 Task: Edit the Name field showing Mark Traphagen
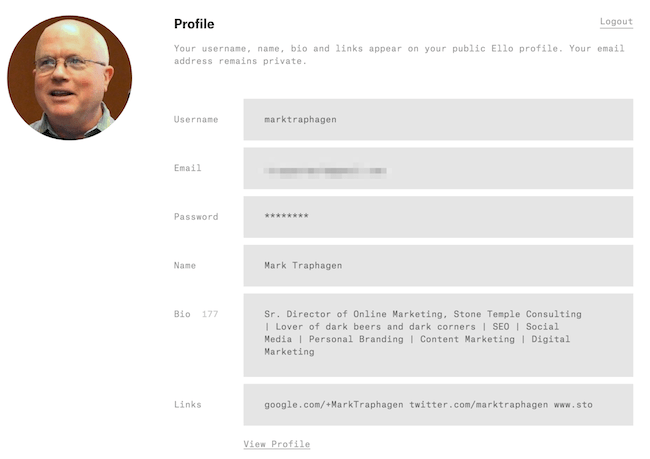438,266
